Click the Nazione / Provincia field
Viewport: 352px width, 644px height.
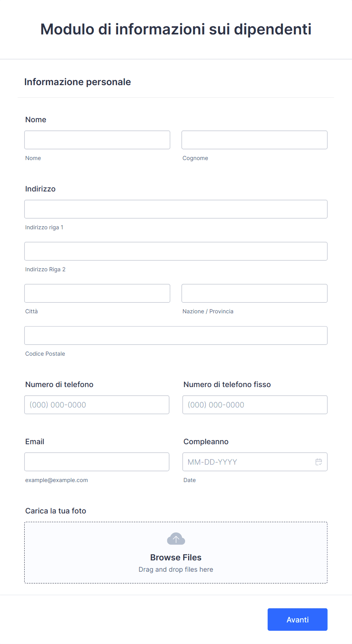tap(254, 293)
